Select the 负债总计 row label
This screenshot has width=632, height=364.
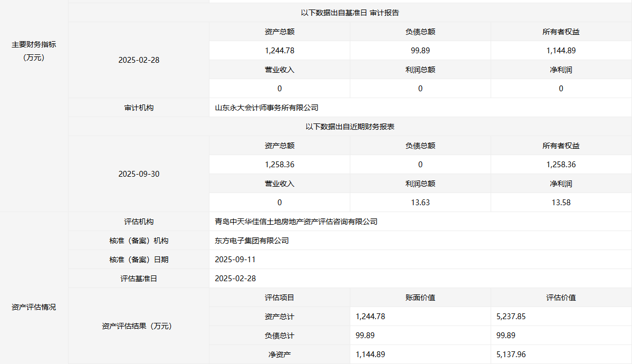point(279,336)
